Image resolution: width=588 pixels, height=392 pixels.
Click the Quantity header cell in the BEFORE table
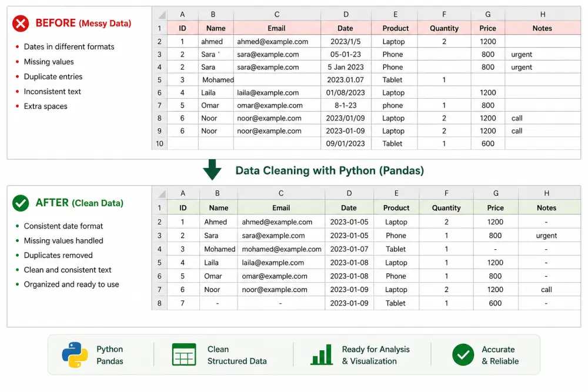[444, 28]
